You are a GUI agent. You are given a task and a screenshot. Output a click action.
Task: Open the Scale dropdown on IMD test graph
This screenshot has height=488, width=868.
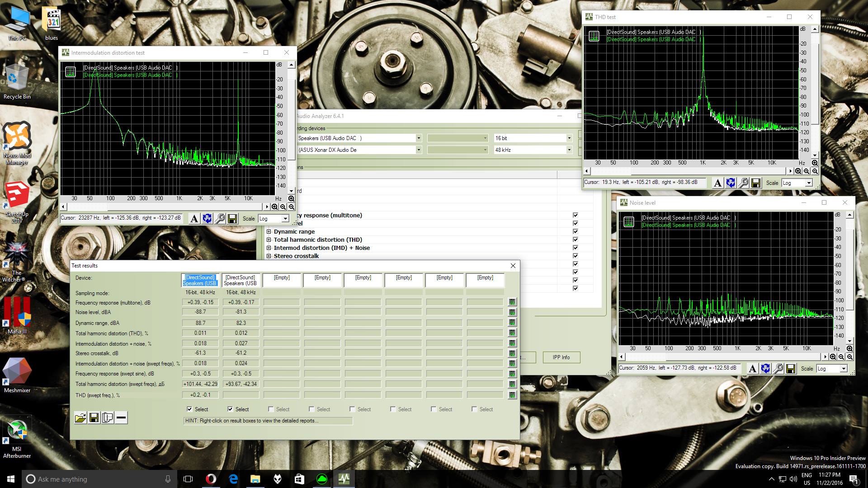[274, 219]
